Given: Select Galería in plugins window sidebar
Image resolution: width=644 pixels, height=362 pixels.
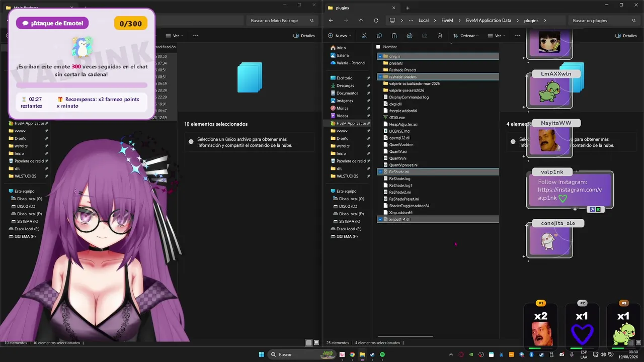Looking at the screenshot, I should pos(343,55).
